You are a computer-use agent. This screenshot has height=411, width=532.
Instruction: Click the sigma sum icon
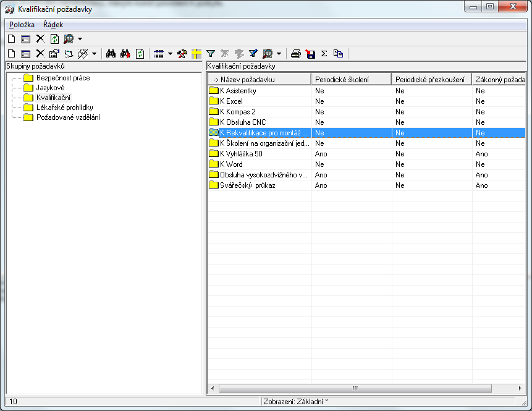click(324, 54)
